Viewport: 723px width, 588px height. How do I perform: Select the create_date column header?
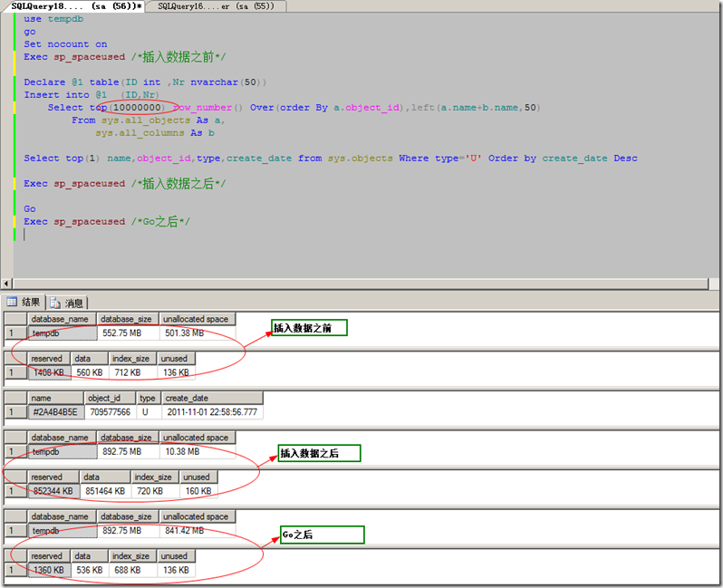(212, 398)
